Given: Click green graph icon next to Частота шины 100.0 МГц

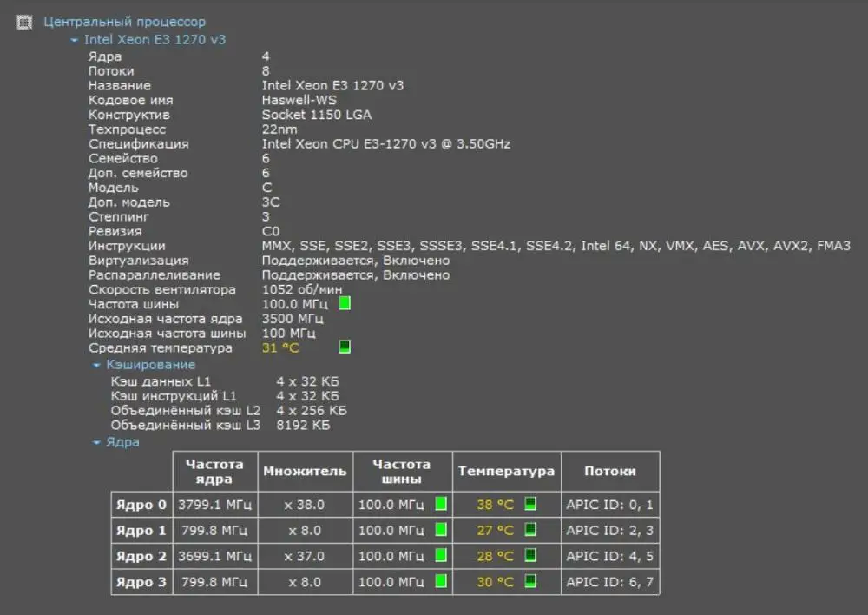Looking at the screenshot, I should (x=345, y=303).
